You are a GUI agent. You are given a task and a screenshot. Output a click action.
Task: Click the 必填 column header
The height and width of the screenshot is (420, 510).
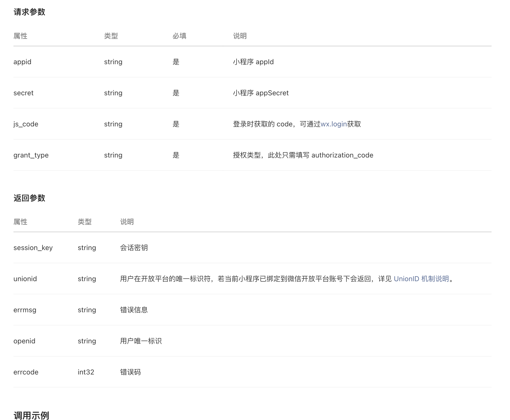179,36
